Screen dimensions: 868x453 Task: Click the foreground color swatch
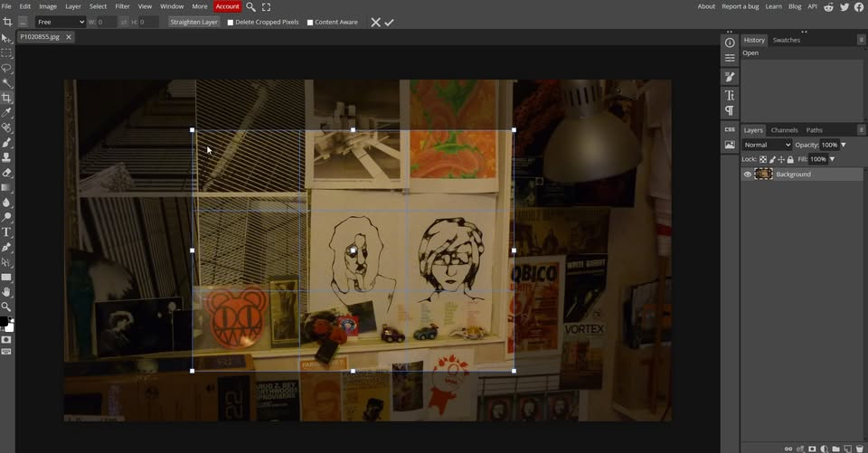pyautogui.click(x=4, y=321)
